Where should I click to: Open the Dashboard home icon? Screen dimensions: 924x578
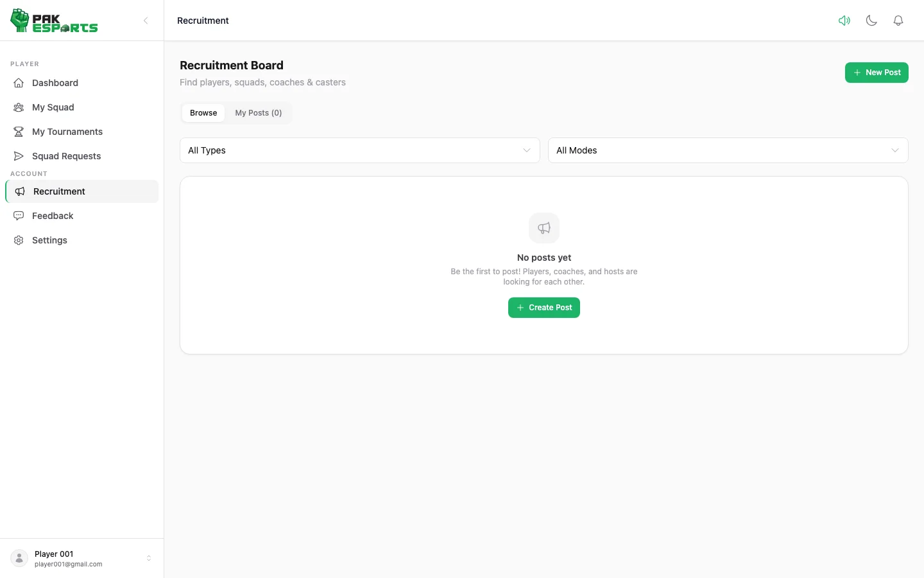(x=19, y=83)
